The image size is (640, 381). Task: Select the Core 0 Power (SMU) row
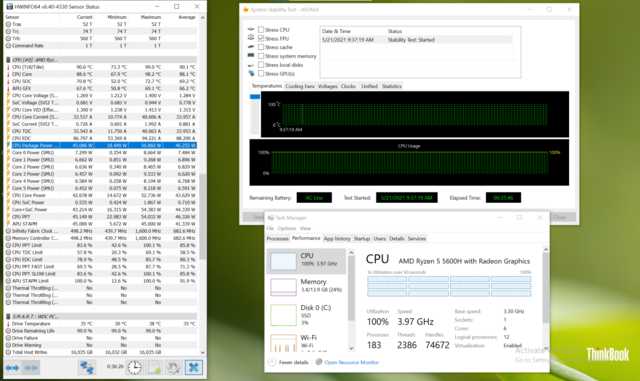point(101,153)
